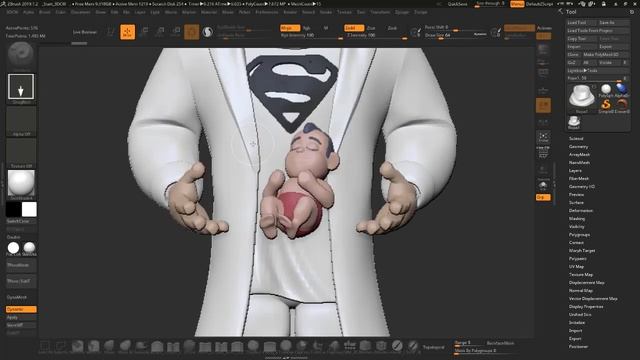This screenshot has width=640, height=360.
Task: Open the Transform menu
Action: click(380, 12)
